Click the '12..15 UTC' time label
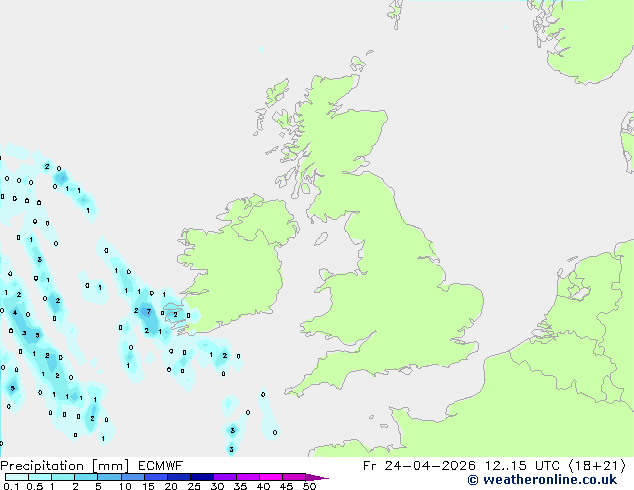Viewport: 634px width, 490px height. click(522, 466)
